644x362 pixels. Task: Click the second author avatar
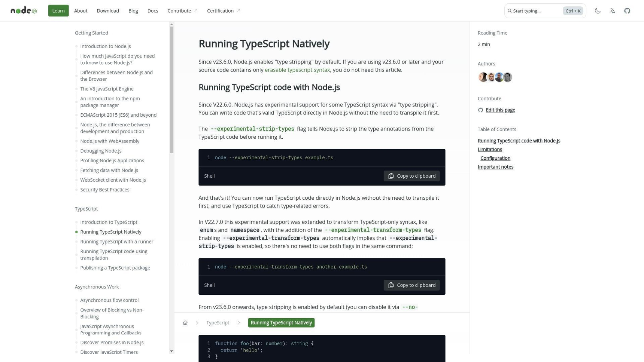point(491,77)
